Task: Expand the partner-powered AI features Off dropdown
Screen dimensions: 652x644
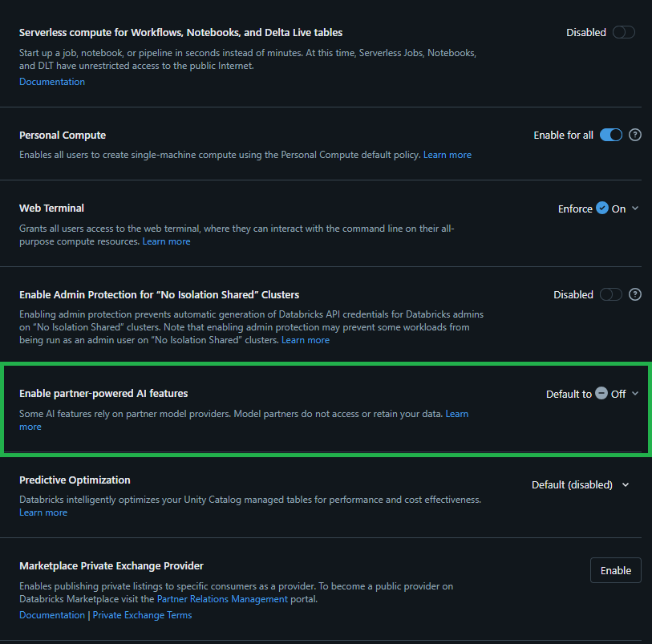Action: pos(635,394)
